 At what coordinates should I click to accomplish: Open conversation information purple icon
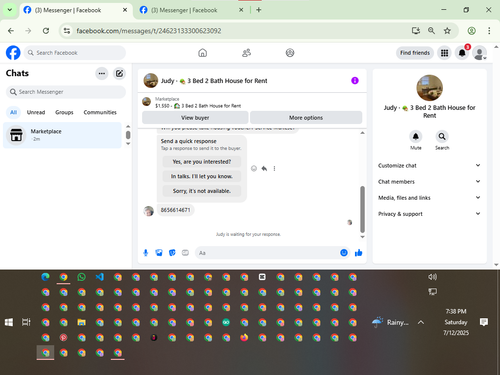click(x=355, y=81)
